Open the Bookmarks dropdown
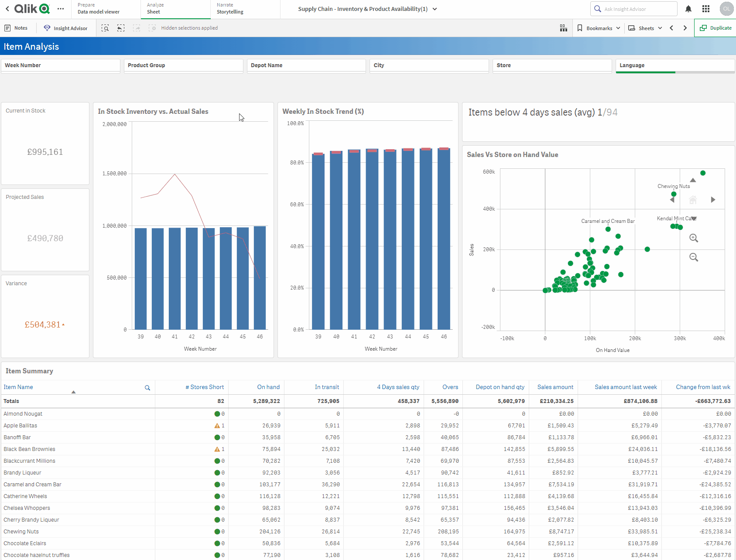This screenshot has height=560, width=736. click(599, 27)
